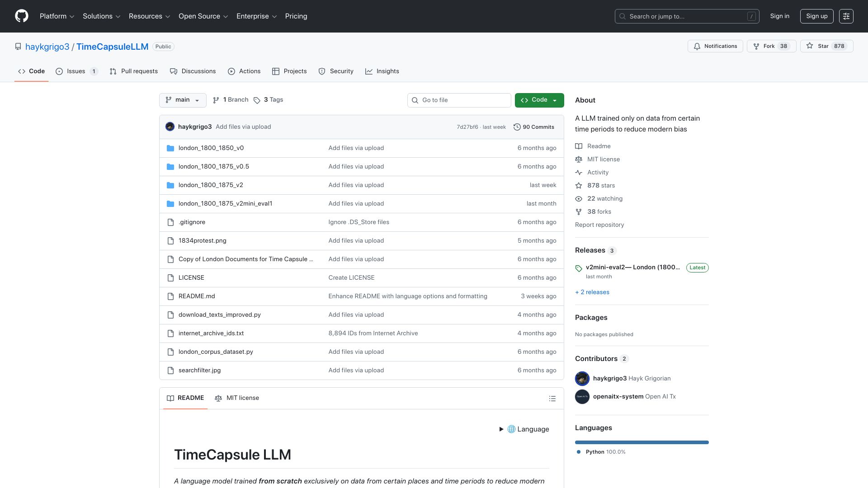This screenshot has height=488, width=868.
Task: Click the Notifications button
Action: point(715,46)
